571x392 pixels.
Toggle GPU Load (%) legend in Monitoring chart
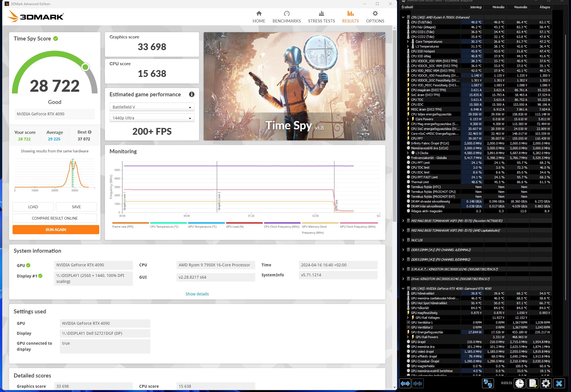[244, 225]
